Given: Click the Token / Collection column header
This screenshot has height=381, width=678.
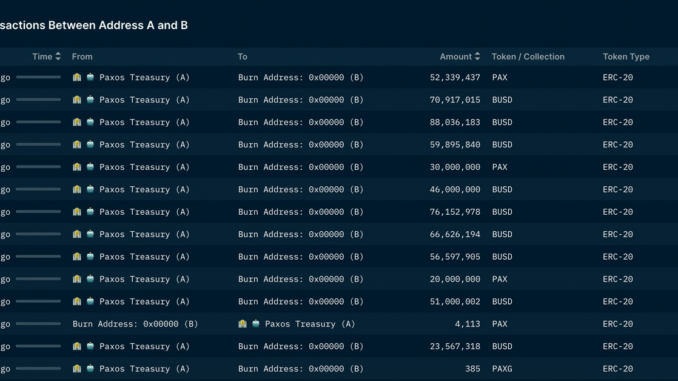Looking at the screenshot, I should [528, 57].
